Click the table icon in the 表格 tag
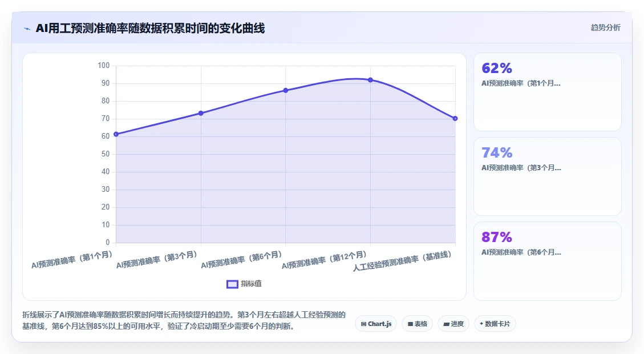Screen dimensions: 644x354 click(410, 324)
